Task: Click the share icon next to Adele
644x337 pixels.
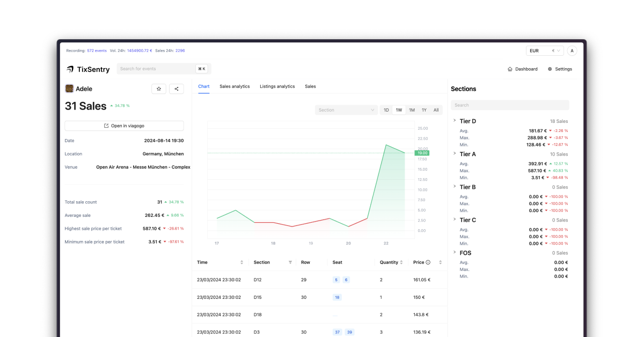Action: coord(177,89)
